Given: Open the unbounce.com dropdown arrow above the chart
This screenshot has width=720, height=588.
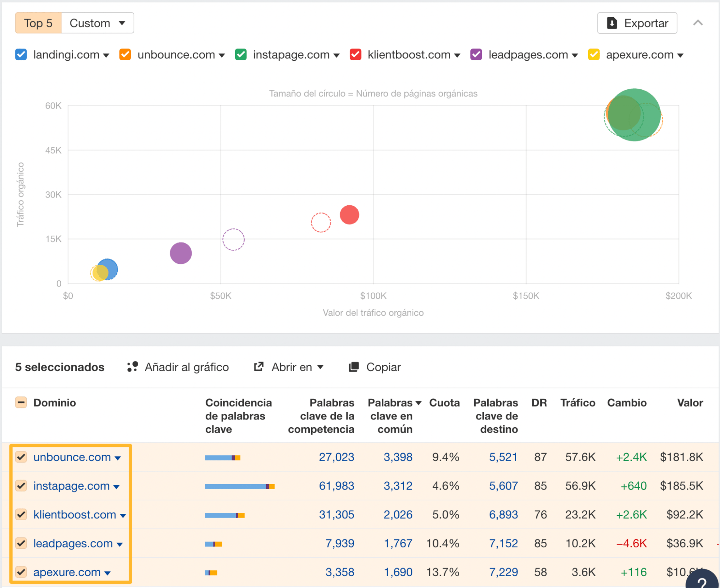Looking at the screenshot, I should tap(222, 55).
